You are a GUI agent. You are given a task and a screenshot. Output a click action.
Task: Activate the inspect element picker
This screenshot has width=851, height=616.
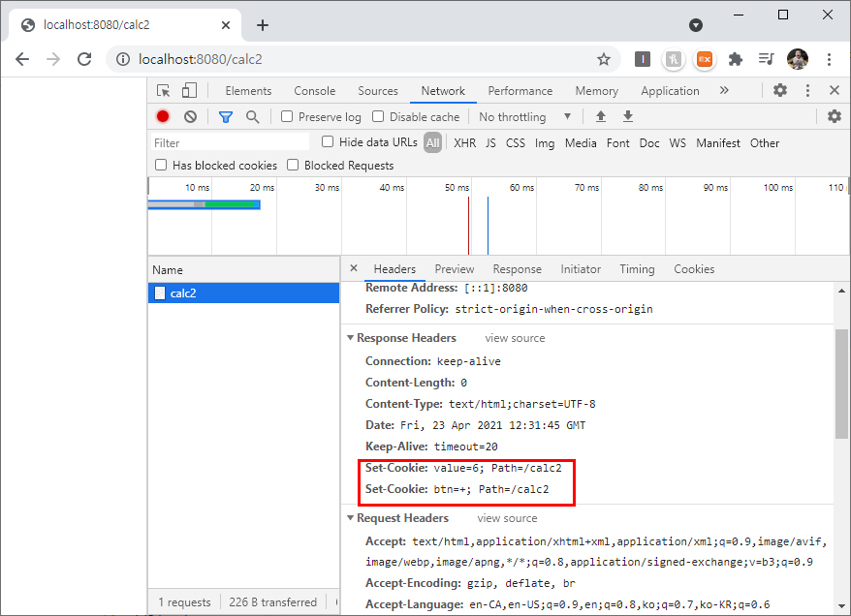[x=164, y=90]
